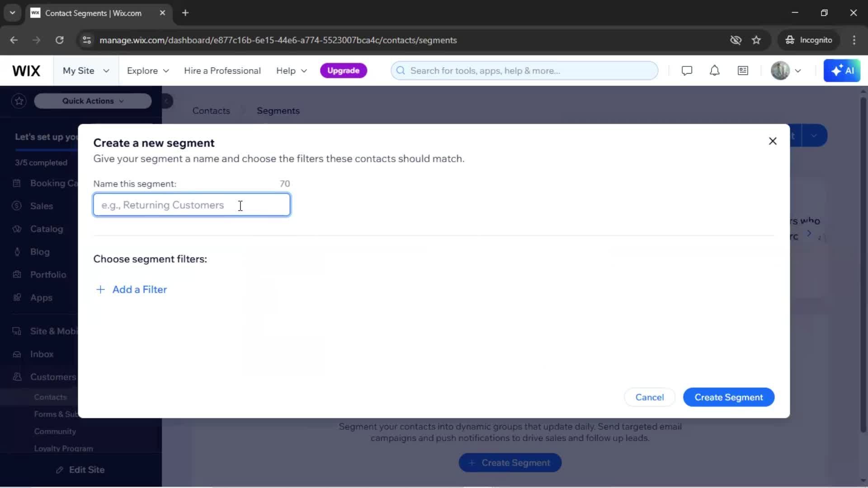Click the Catalog sidebar icon
The height and width of the screenshot is (488, 868).
pos(17,229)
